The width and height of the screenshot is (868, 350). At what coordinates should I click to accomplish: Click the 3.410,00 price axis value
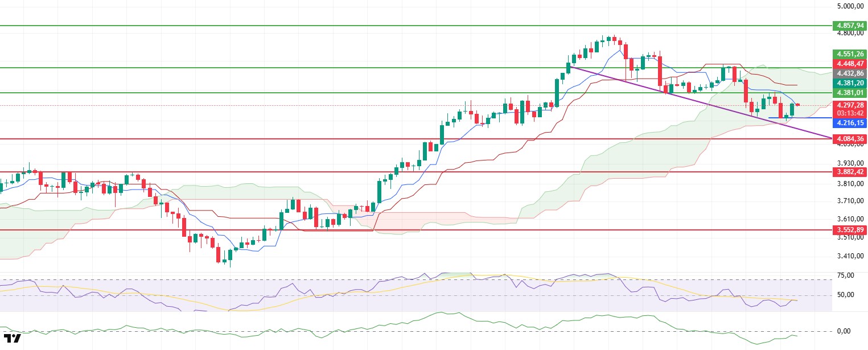click(x=850, y=256)
